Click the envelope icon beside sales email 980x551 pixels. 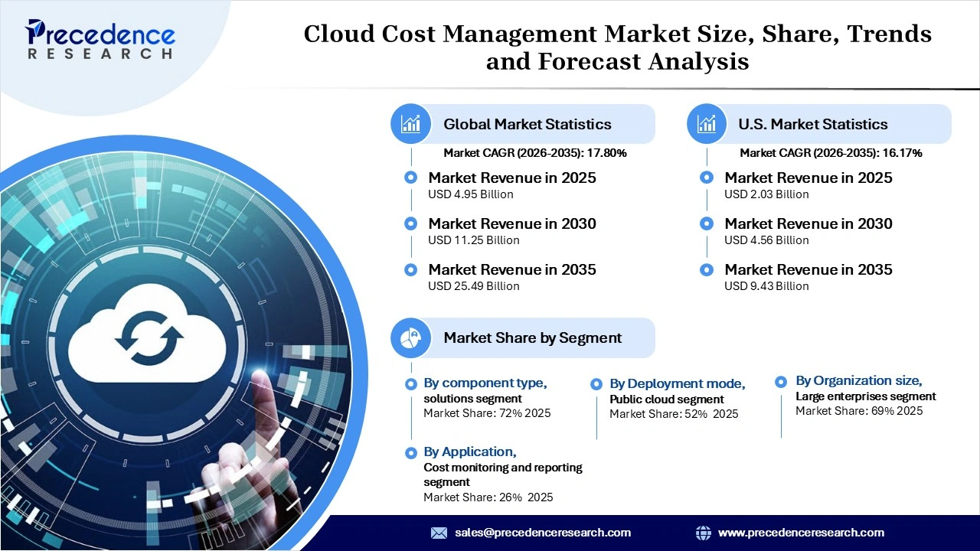439,533
